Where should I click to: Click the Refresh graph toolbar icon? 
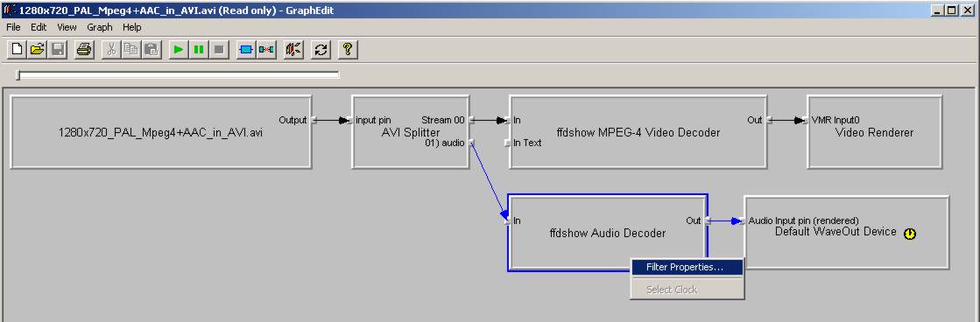[x=321, y=49]
